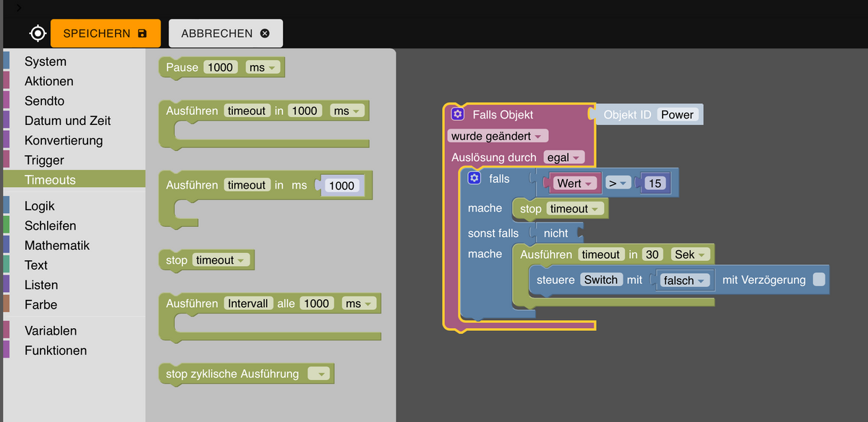868x422 pixels.
Task: Click the 1000 field in Pause block
Action: tap(221, 67)
